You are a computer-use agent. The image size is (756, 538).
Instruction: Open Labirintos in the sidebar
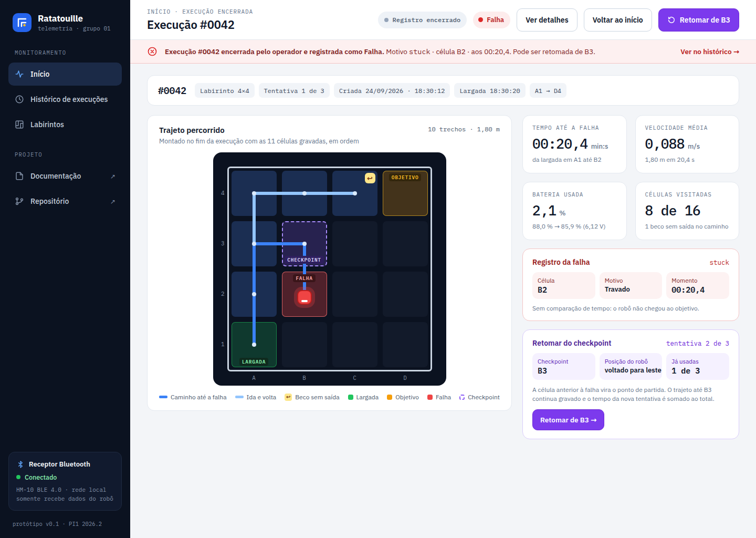tap(65, 125)
